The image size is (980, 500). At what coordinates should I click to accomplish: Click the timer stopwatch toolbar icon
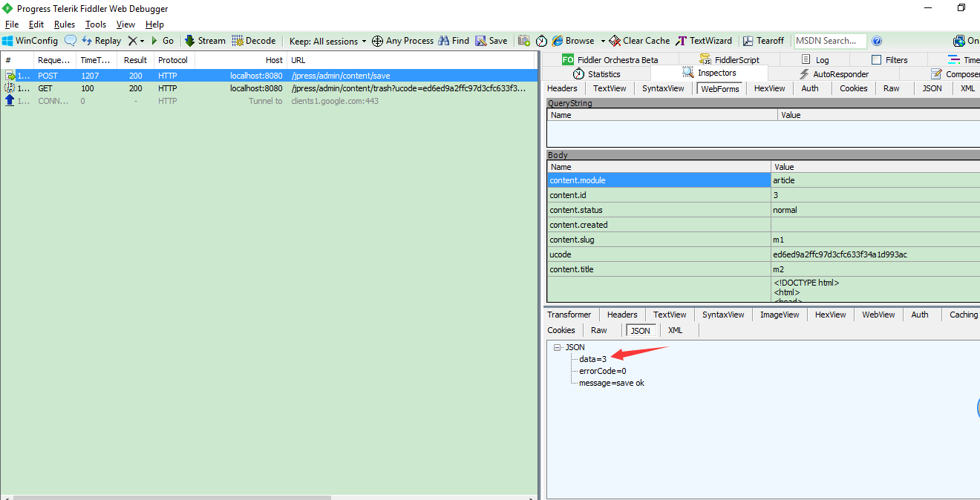coord(542,41)
